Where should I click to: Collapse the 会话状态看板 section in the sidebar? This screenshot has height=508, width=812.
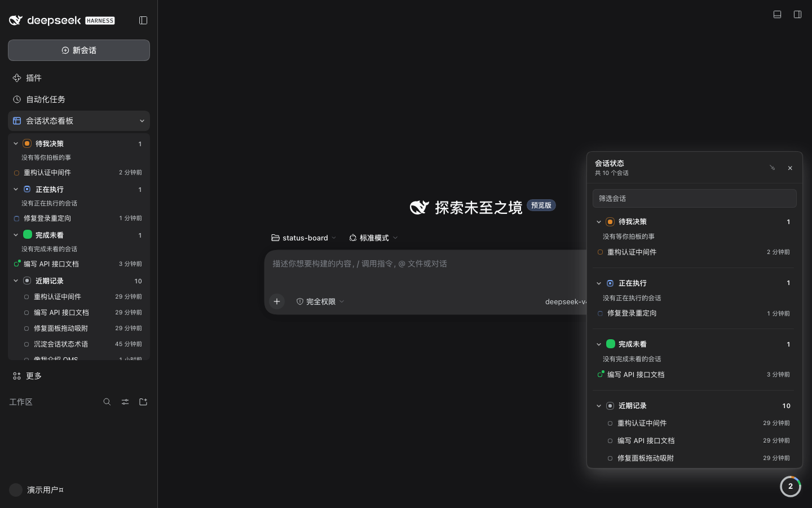pyautogui.click(x=142, y=121)
